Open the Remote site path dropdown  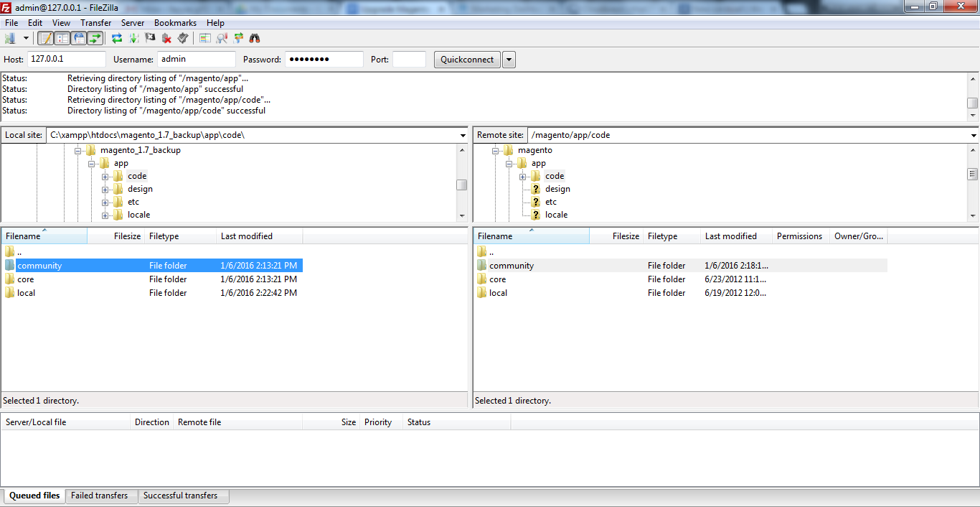[x=974, y=135]
